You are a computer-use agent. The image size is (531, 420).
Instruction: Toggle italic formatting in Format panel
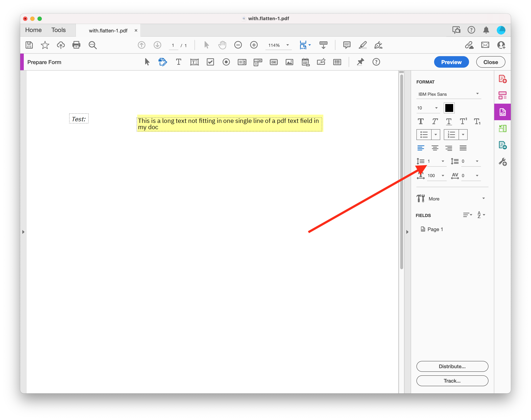tap(435, 121)
